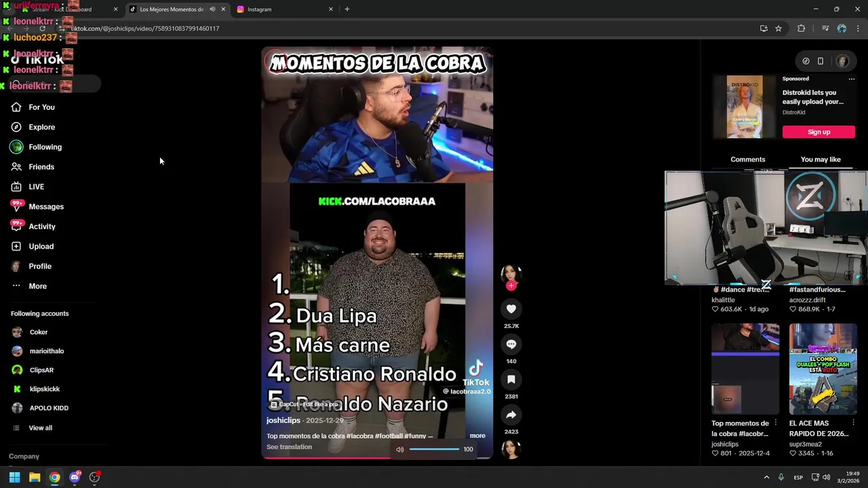Image resolution: width=868 pixels, height=488 pixels.
Task: Switch to the Instagram browser tab
Action: pos(283,9)
